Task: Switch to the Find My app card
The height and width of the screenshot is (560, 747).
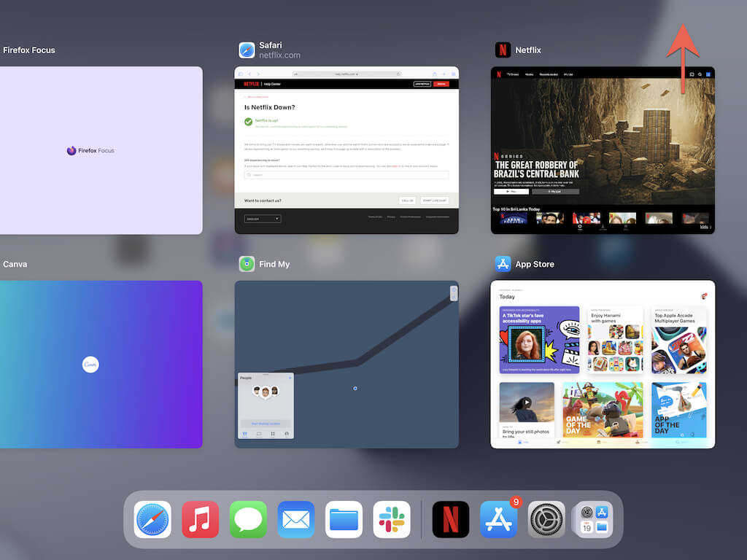Action: (347, 365)
